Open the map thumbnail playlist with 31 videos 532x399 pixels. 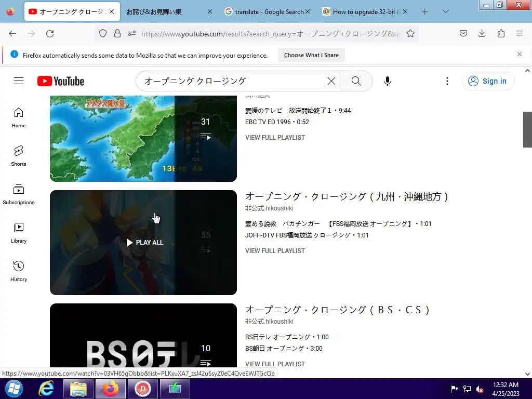(x=143, y=138)
